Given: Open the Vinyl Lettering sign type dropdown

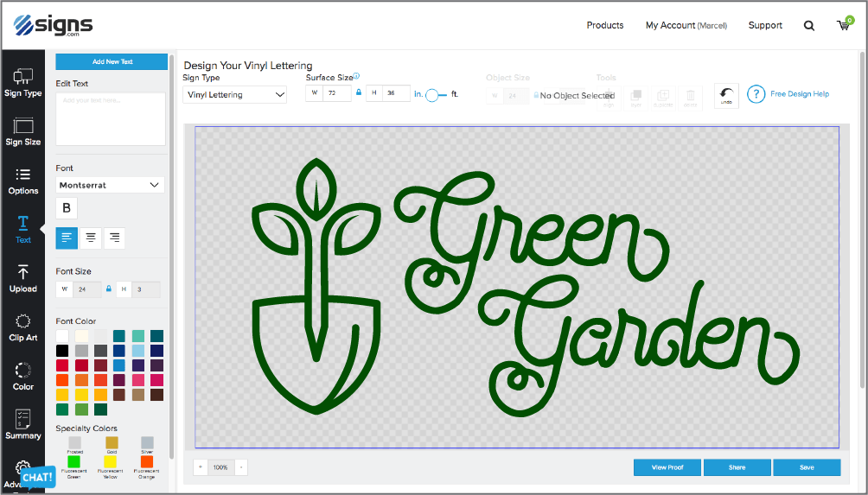Looking at the screenshot, I should (234, 95).
